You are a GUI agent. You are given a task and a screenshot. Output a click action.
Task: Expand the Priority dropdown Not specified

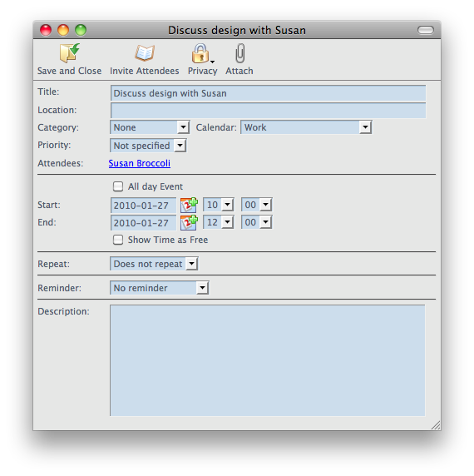(148, 146)
